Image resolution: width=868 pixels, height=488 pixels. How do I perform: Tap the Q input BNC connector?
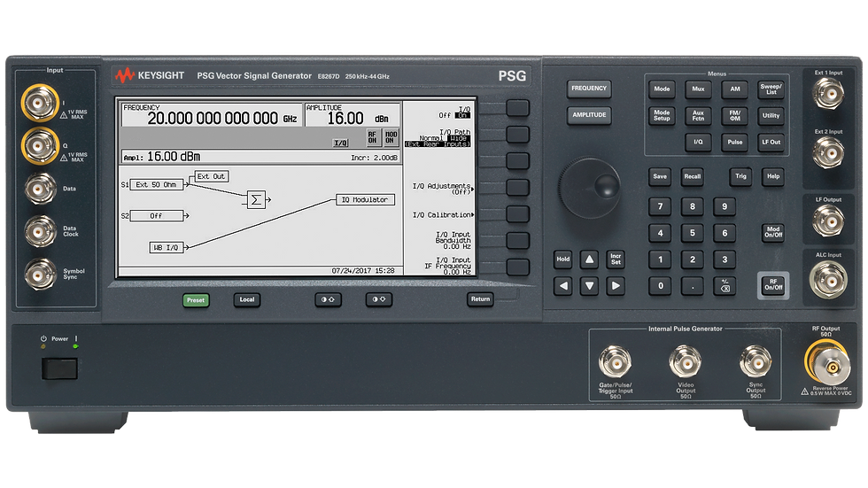coord(39,145)
